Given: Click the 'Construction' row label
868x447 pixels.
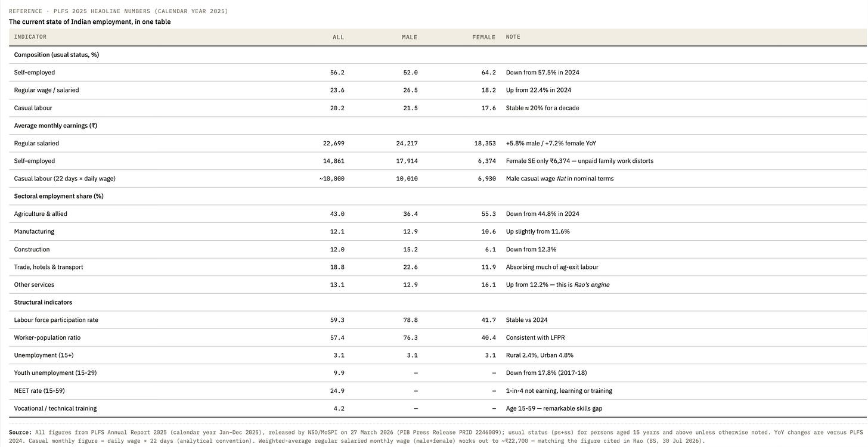Looking at the screenshot, I should 32,249.
